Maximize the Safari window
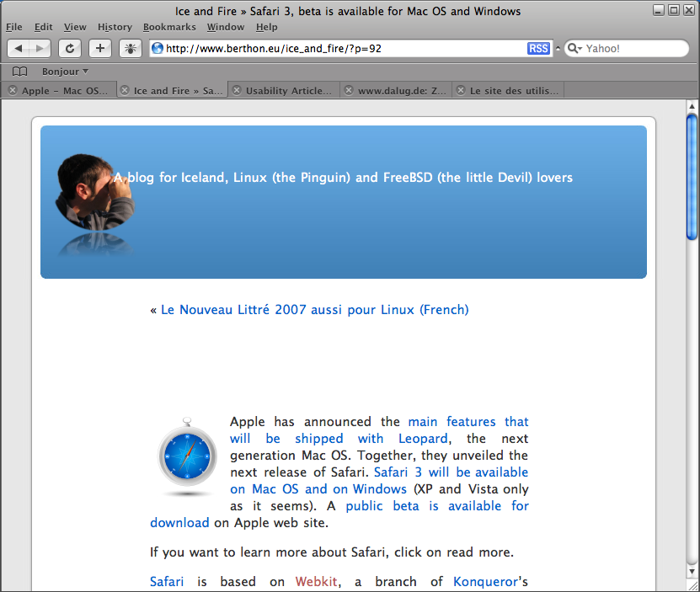This screenshot has width=700, height=592. (674, 10)
